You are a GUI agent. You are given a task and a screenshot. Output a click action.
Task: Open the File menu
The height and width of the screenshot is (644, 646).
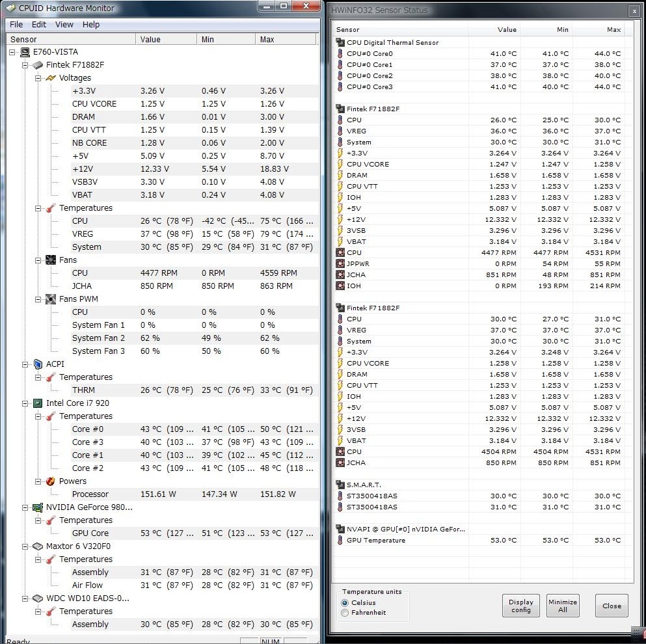point(16,25)
